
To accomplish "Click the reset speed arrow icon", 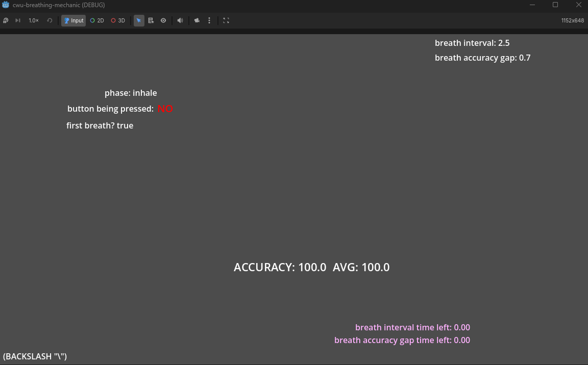I will click(x=50, y=20).
